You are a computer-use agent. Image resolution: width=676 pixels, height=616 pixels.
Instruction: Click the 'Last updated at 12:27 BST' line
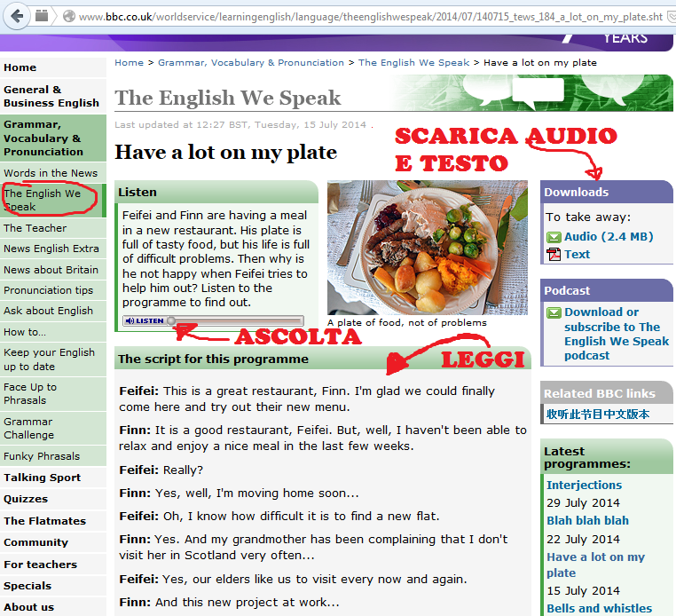[240, 124]
